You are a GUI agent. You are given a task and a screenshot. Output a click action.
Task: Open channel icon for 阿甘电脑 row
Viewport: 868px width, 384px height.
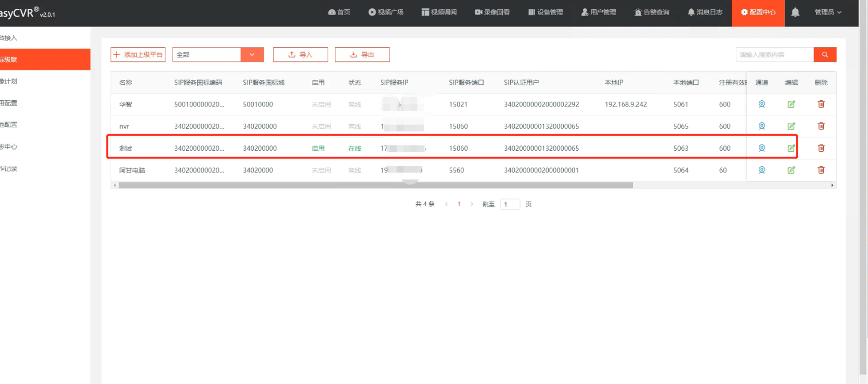pyautogui.click(x=761, y=170)
